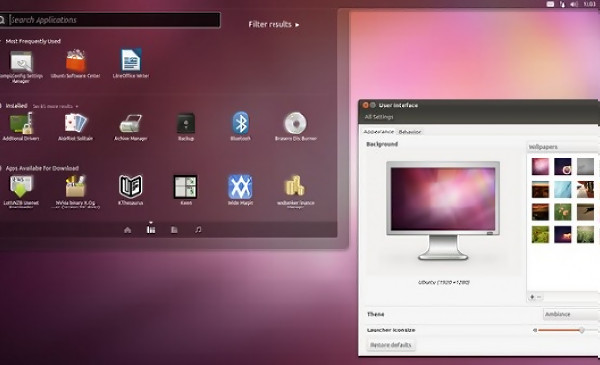
Task: Click the Installed section heading
Action: coord(16,106)
